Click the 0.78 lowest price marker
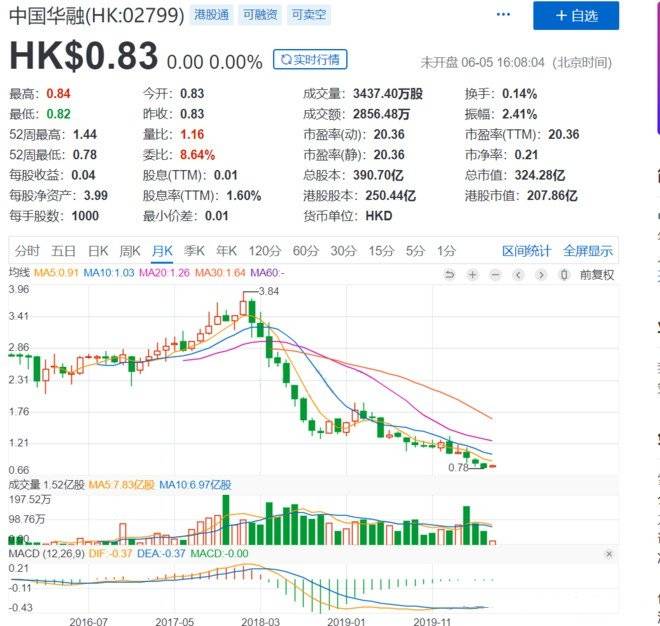The image size is (660, 626). [458, 468]
